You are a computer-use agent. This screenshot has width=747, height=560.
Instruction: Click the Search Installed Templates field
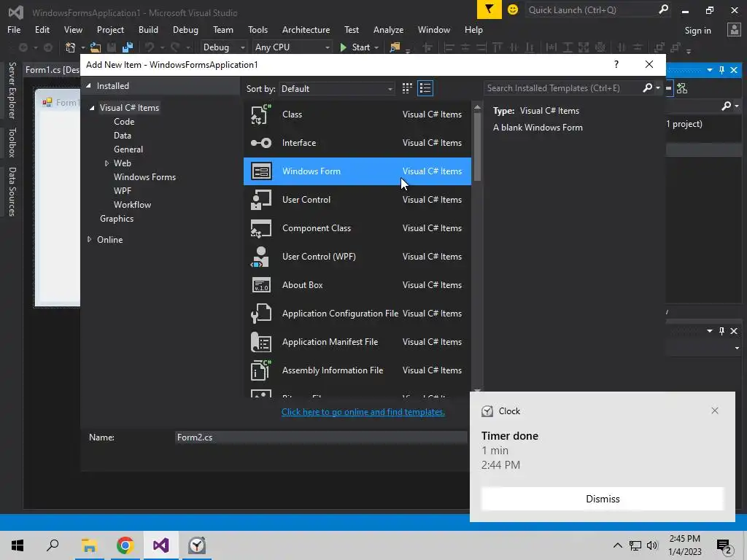tap(562, 88)
